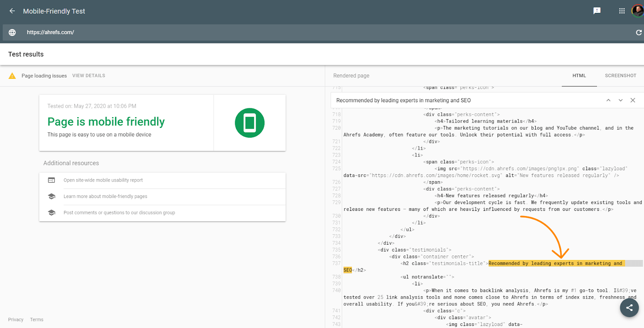Click the back arrow in header
Viewport: 644px width, 328px height.
pos(12,11)
